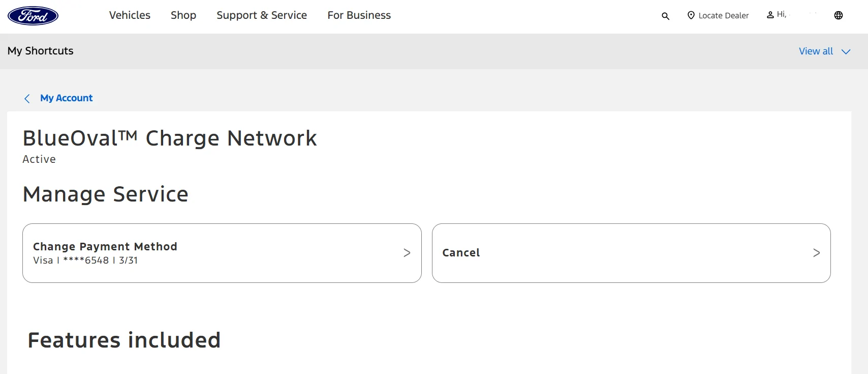Open the Vehicles menu
The height and width of the screenshot is (374, 868).
pyautogui.click(x=130, y=15)
